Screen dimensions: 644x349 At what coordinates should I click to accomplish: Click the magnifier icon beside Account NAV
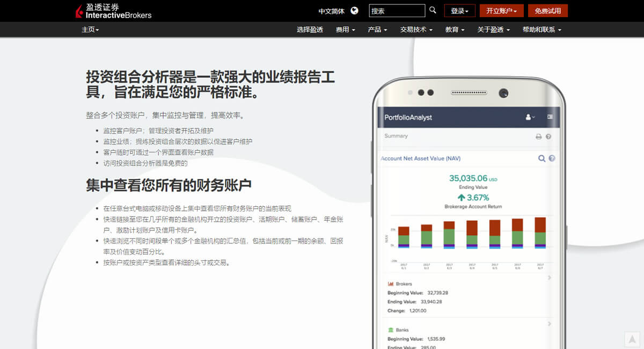541,158
